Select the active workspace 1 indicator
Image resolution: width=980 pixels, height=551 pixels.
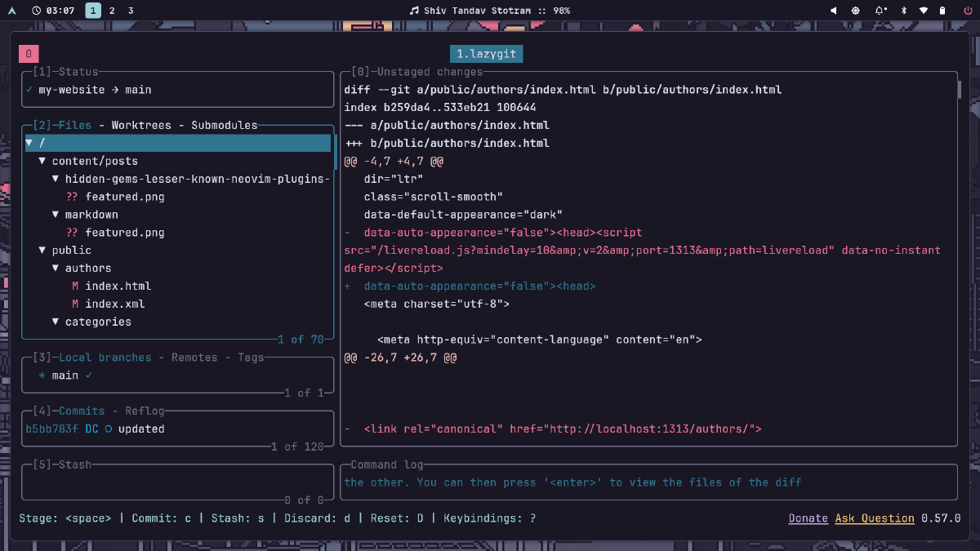point(93,11)
